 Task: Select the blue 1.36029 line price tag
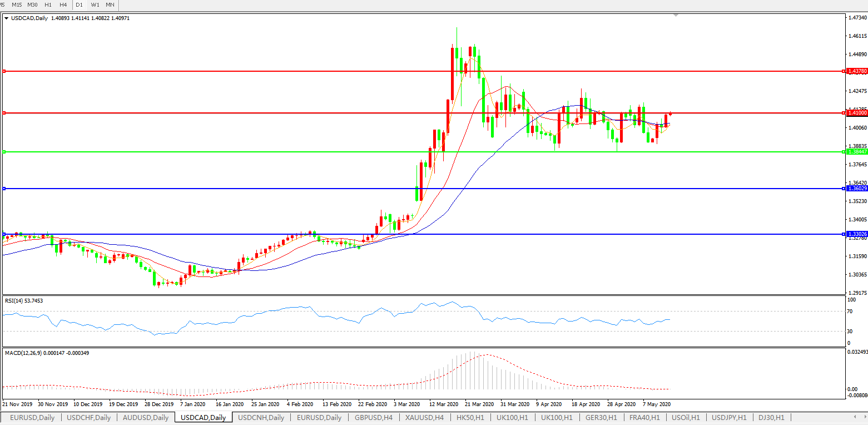click(x=857, y=189)
